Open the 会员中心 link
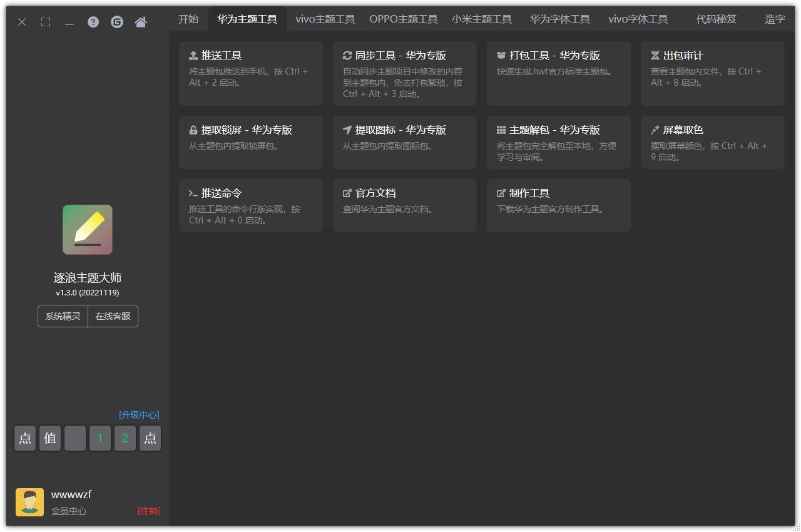This screenshot has height=532, width=801. click(x=69, y=511)
